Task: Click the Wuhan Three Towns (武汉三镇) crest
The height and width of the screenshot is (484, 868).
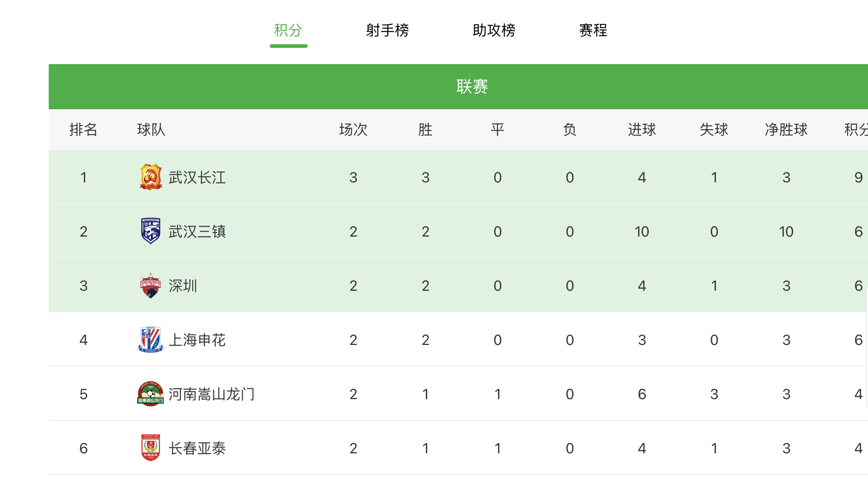Action: pyautogui.click(x=151, y=231)
